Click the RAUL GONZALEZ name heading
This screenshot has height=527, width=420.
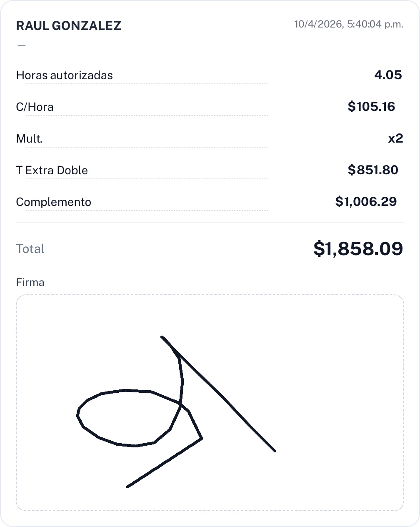(x=68, y=26)
